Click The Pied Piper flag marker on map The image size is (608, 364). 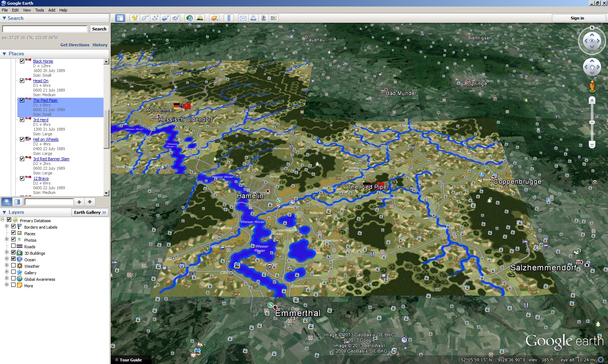[x=374, y=186]
